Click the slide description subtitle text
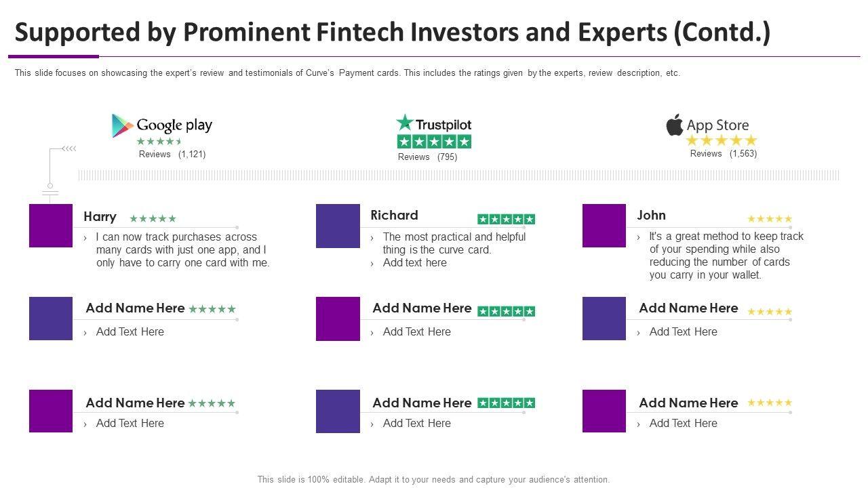This screenshot has width=868, height=488. pos(347,73)
